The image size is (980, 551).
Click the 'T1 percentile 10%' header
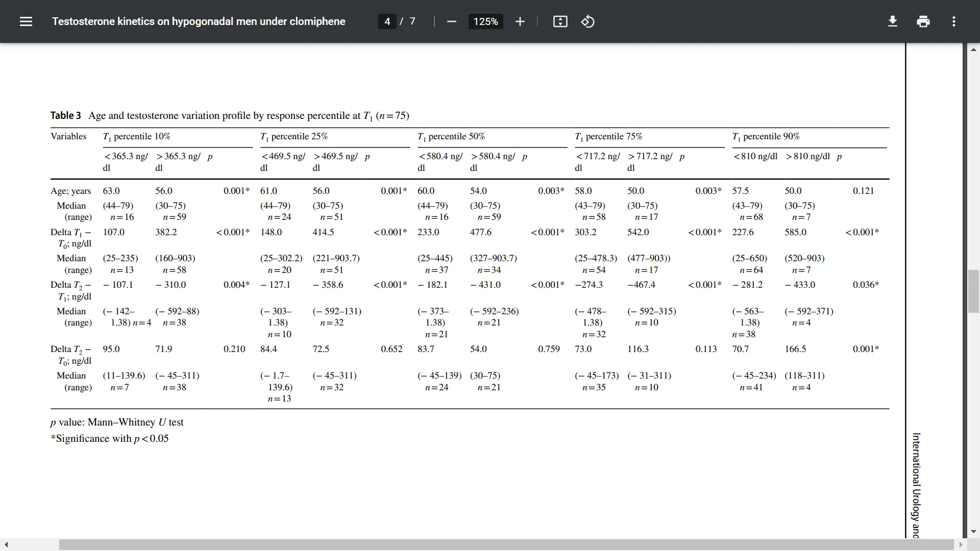point(137,137)
